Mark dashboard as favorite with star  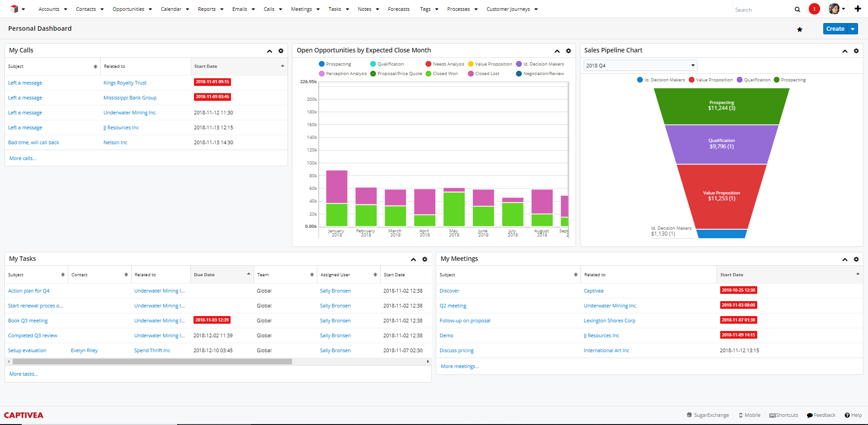click(800, 29)
